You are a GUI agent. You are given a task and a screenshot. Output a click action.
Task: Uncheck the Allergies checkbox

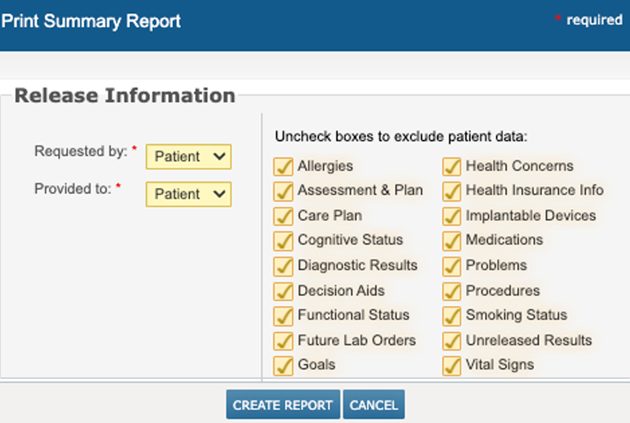click(282, 166)
